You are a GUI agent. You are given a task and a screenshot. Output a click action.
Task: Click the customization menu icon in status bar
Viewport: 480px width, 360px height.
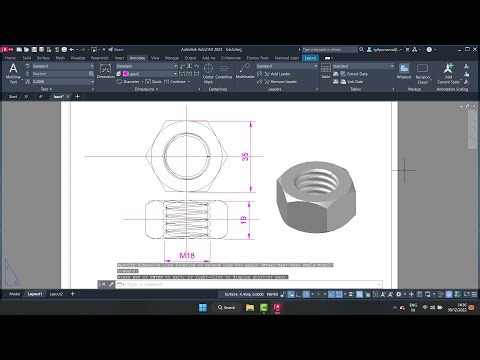[474, 294]
